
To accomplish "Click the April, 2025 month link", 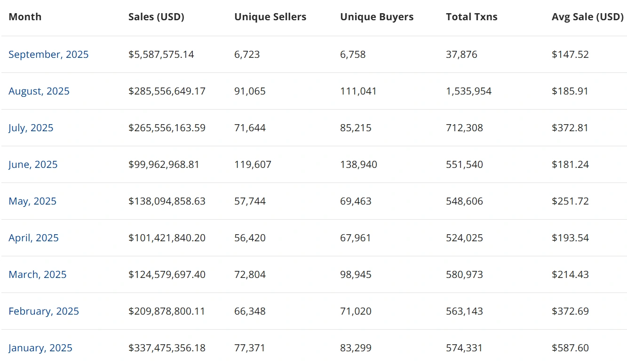I will pos(33,238).
